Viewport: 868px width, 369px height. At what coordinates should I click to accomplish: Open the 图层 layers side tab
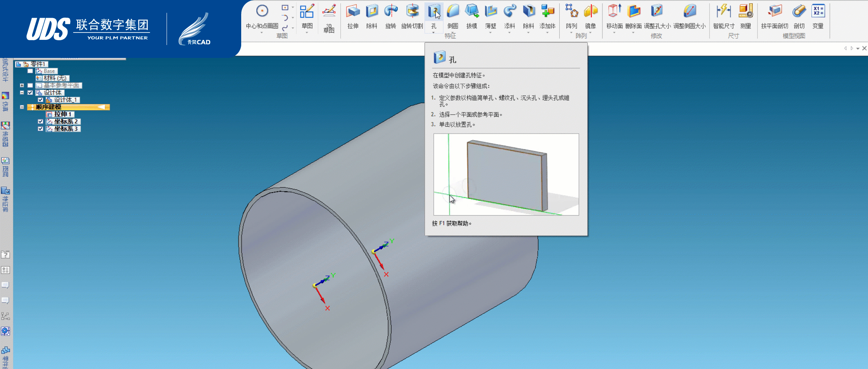[x=5, y=168]
